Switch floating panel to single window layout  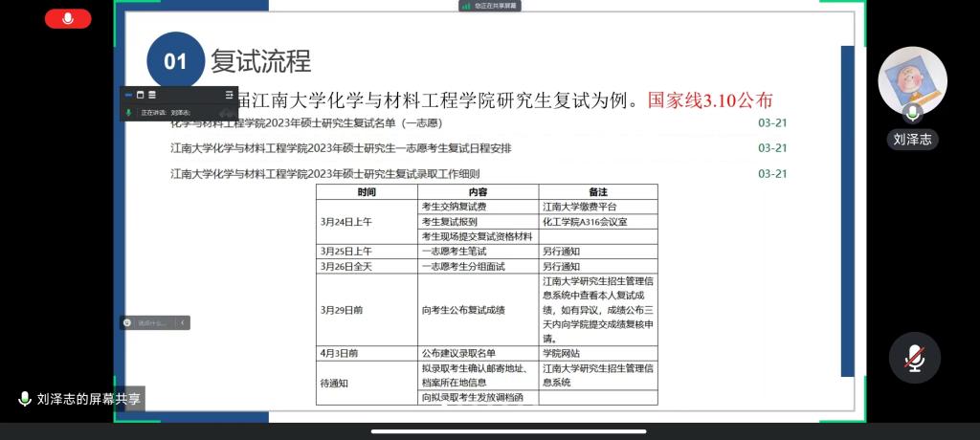(x=140, y=95)
